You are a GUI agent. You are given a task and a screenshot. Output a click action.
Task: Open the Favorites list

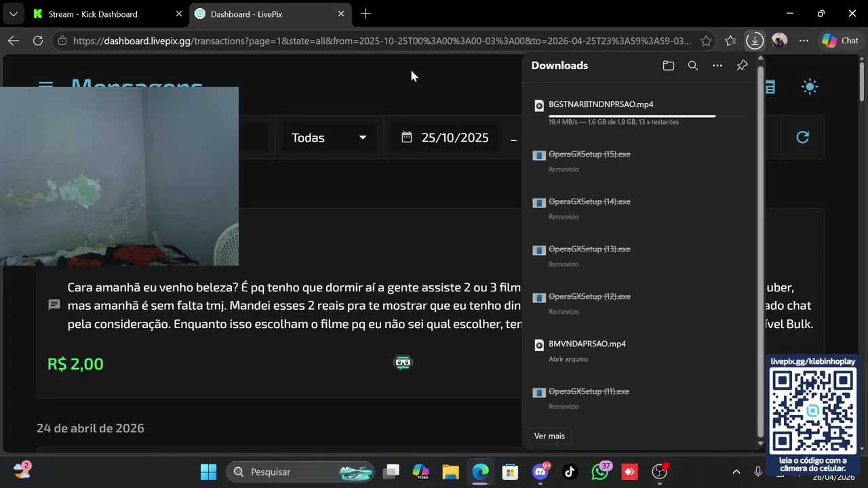(730, 41)
